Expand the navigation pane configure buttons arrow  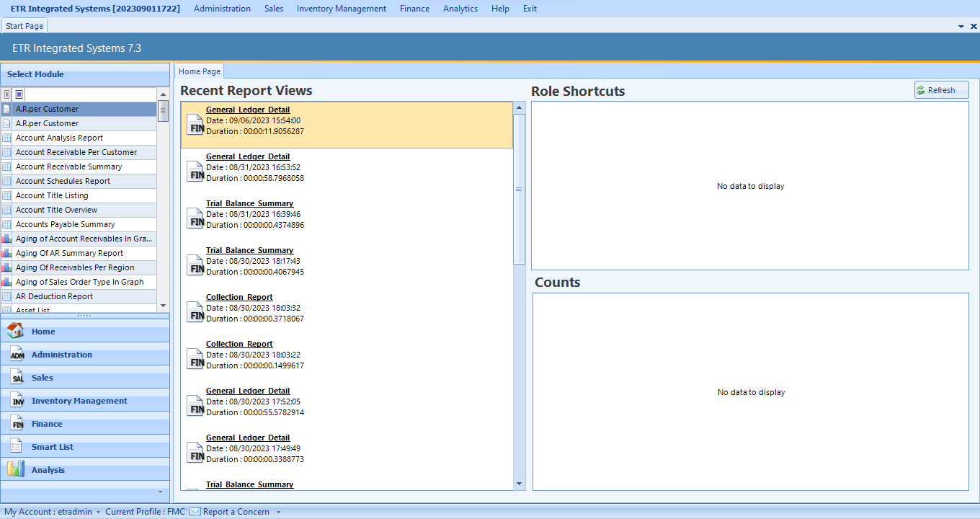[x=161, y=492]
